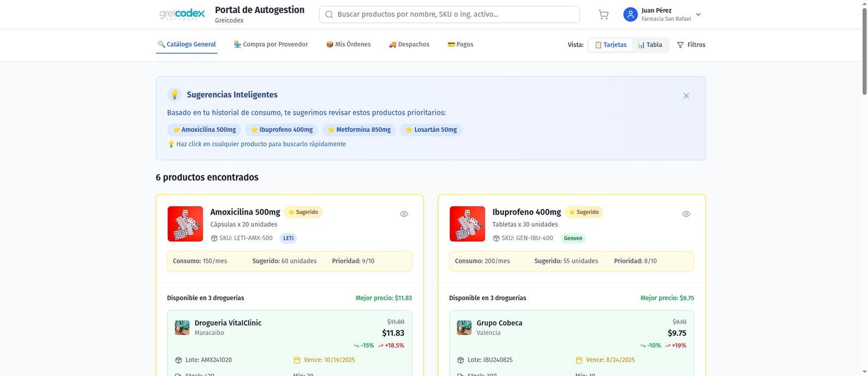868x376 pixels.
Task: Open the Despachos tab
Action: point(409,44)
